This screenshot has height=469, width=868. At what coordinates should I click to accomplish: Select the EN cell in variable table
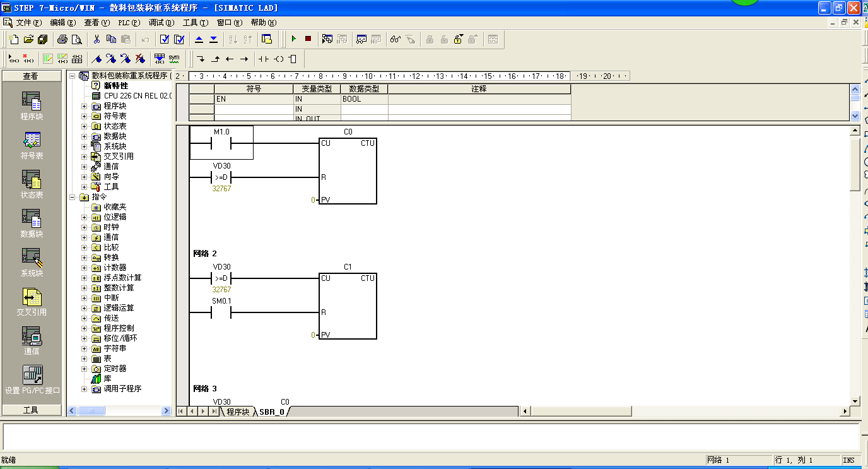(x=254, y=99)
